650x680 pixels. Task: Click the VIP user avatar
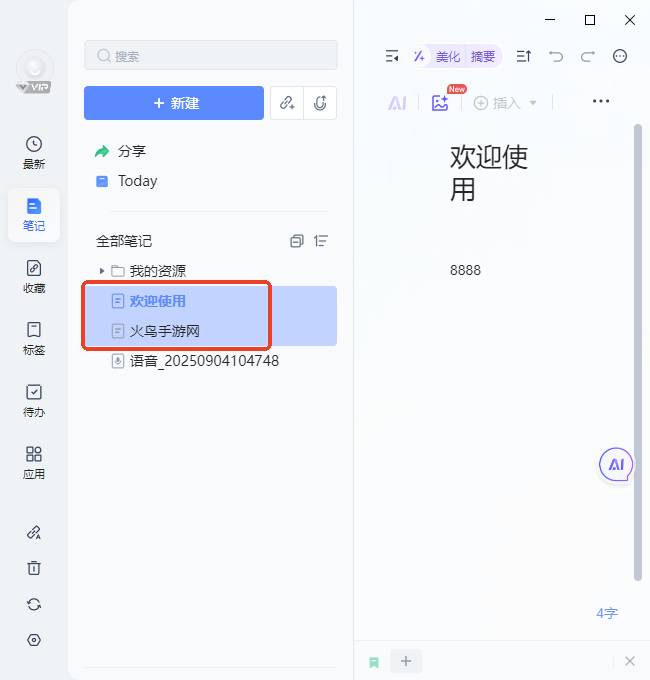[x=35, y=71]
